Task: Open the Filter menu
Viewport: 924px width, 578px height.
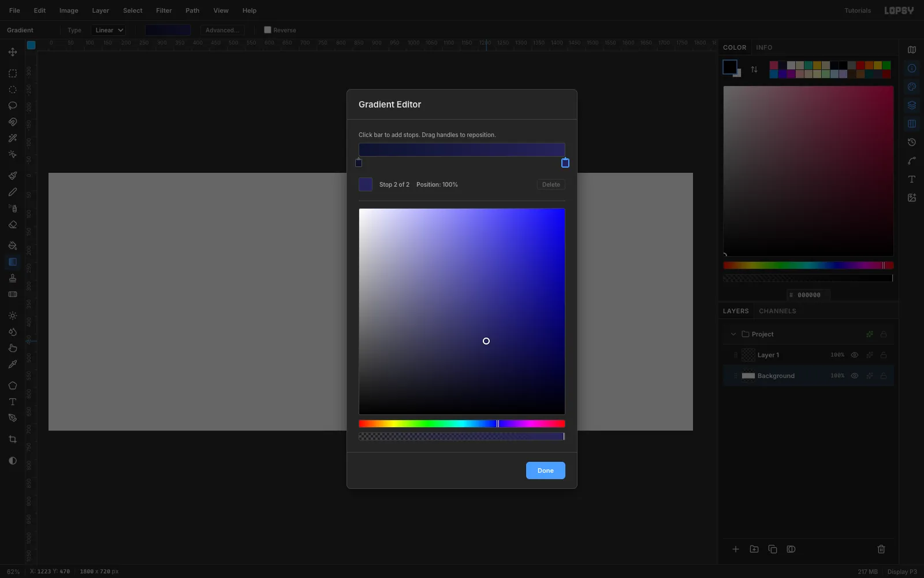Action: [x=164, y=10]
